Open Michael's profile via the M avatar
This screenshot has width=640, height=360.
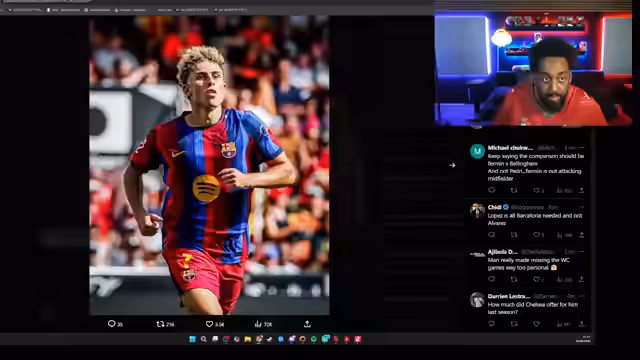coord(477,151)
